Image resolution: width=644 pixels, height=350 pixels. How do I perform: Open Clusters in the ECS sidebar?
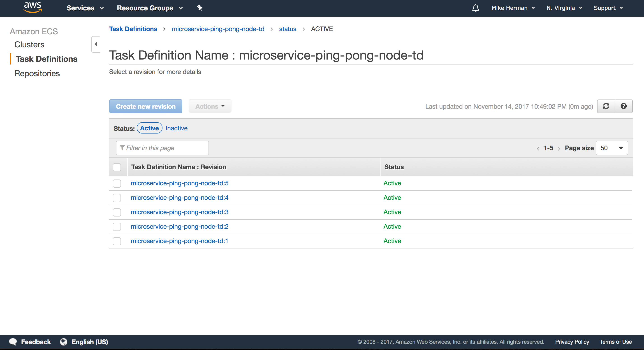click(x=29, y=44)
